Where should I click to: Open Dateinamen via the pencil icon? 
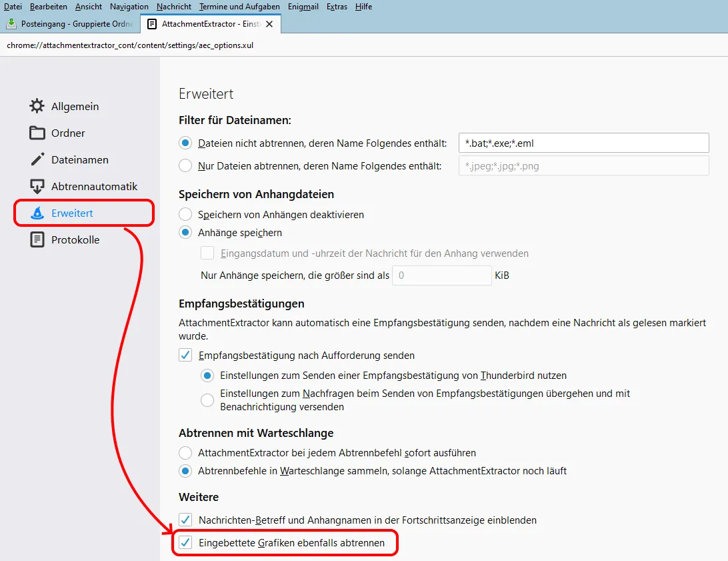click(37, 159)
